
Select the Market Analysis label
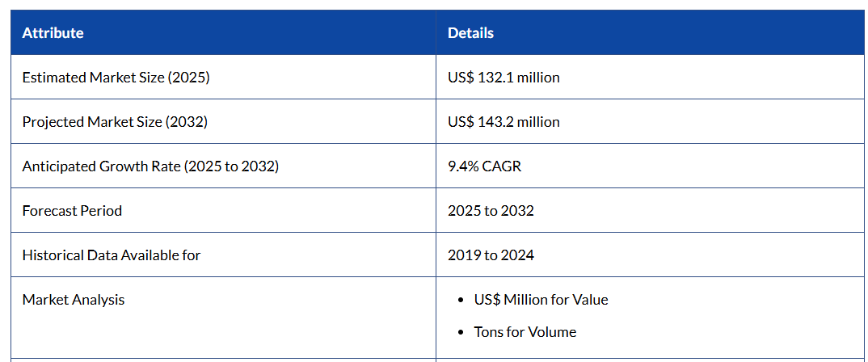[74, 300]
